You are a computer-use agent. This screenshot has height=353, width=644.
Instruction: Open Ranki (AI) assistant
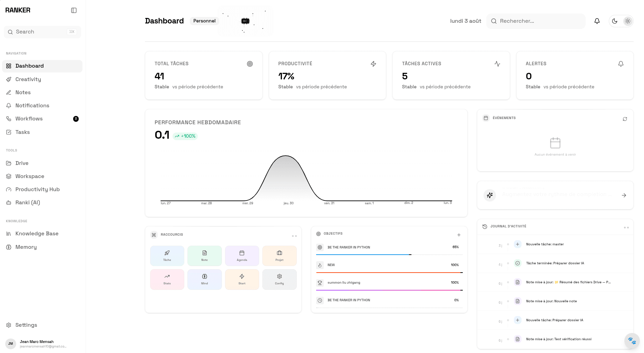(x=42, y=203)
